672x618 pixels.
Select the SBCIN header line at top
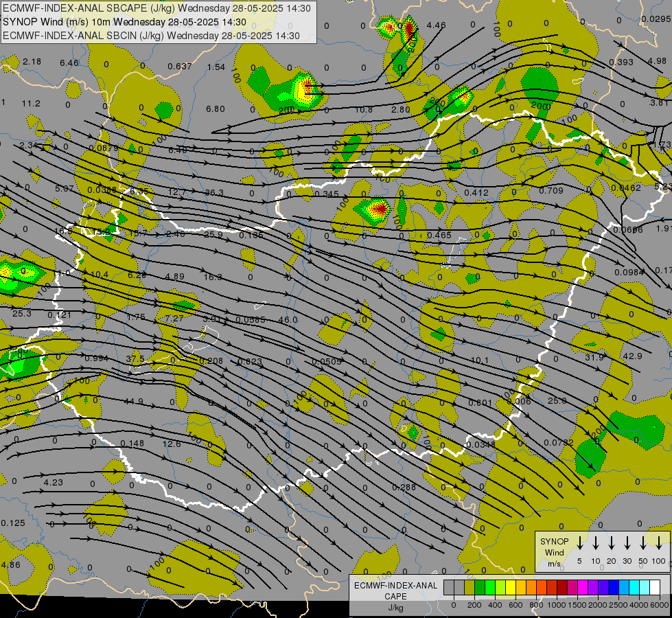(x=151, y=36)
